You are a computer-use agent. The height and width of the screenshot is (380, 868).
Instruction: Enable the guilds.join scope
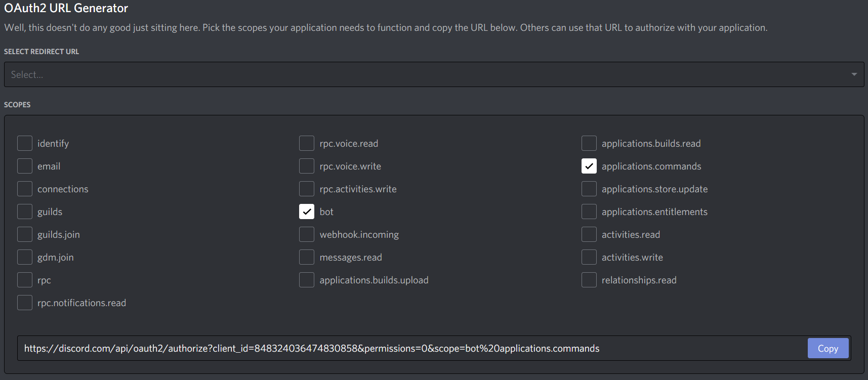click(25, 234)
